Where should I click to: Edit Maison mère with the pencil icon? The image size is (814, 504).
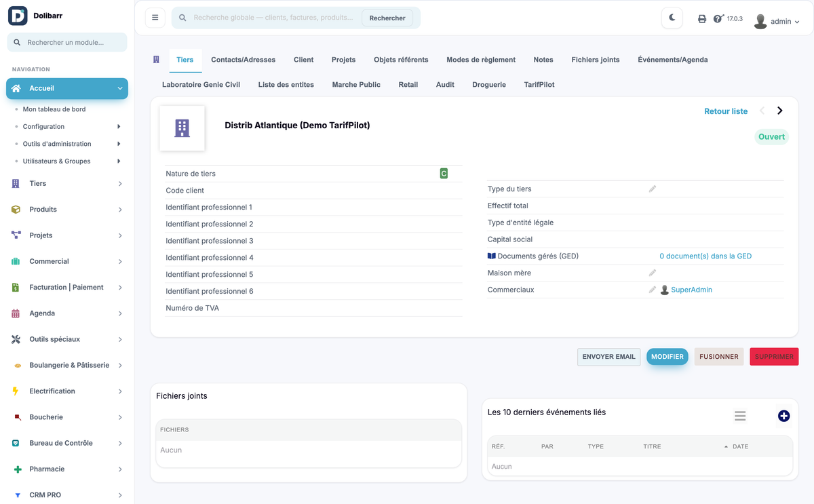(653, 273)
